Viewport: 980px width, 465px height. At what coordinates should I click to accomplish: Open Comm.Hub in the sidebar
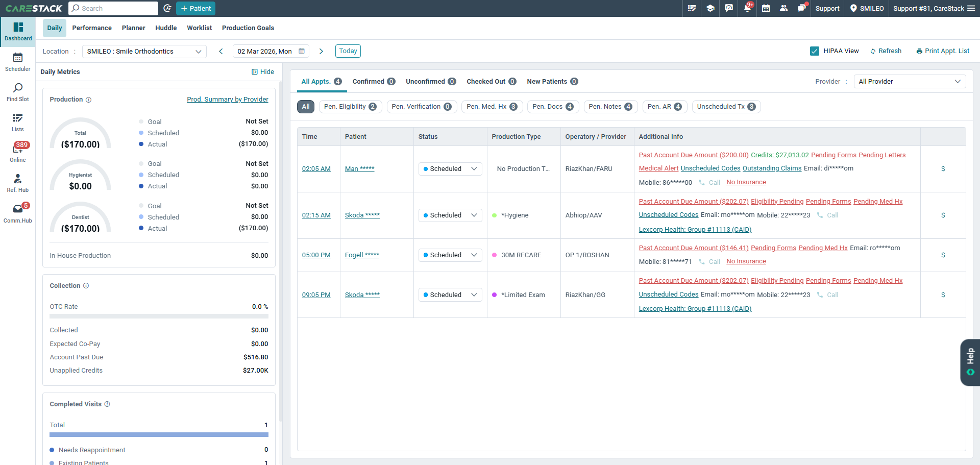18,213
